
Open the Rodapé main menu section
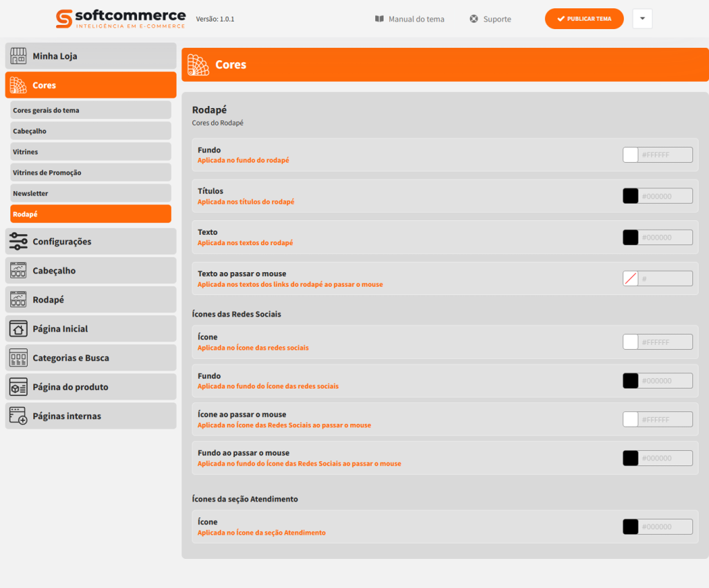tap(91, 299)
